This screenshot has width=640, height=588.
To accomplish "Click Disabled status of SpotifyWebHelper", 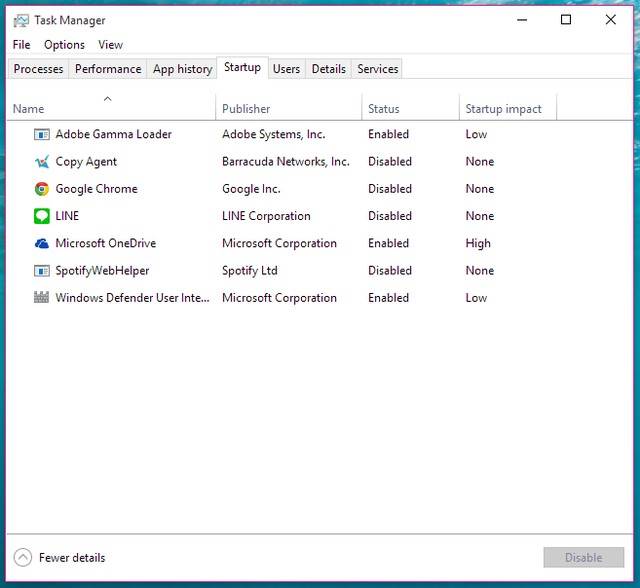I will click(390, 271).
